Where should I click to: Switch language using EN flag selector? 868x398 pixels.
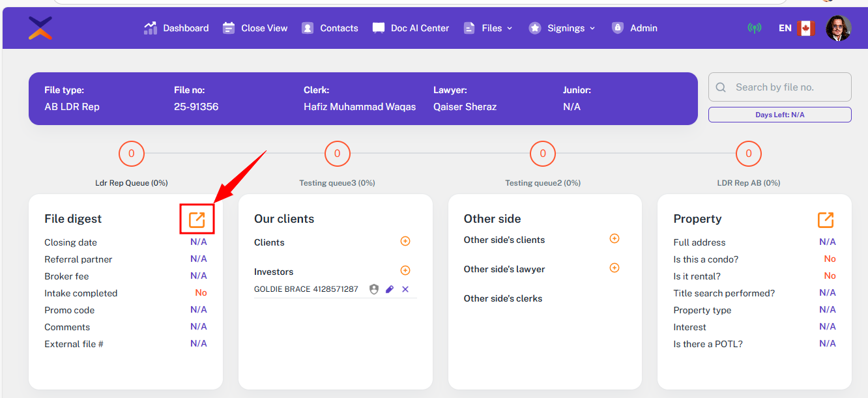796,28
